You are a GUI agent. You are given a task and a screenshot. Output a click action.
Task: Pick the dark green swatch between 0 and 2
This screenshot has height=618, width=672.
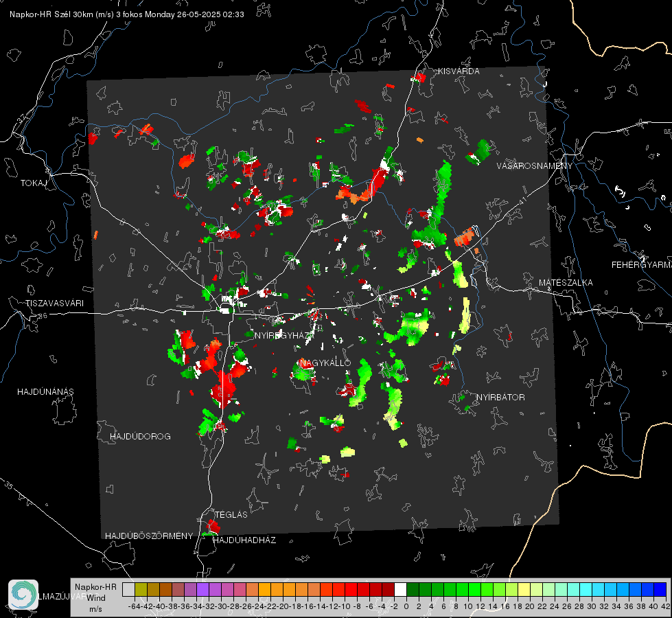[x=413, y=589]
